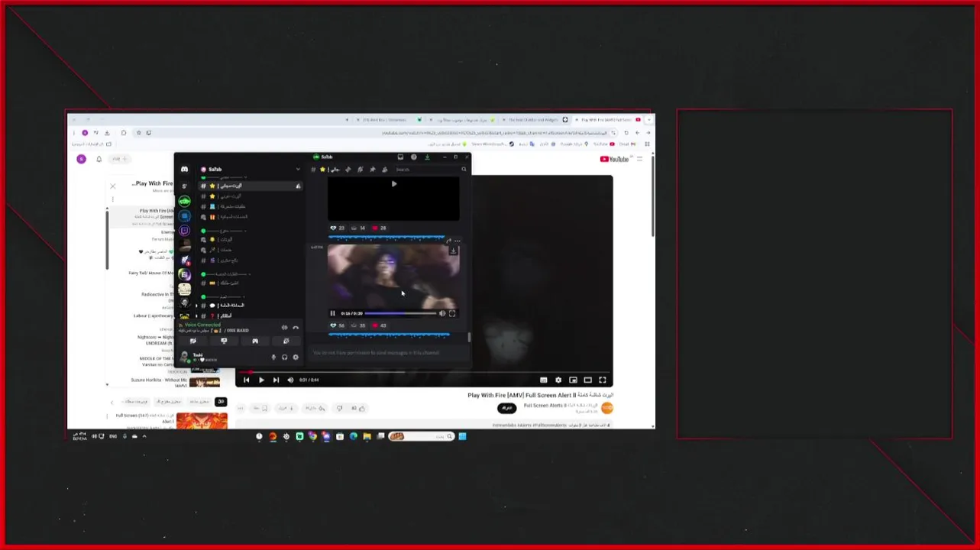980x550 pixels.
Task: Open more options on Discord video message
Action: (458, 241)
